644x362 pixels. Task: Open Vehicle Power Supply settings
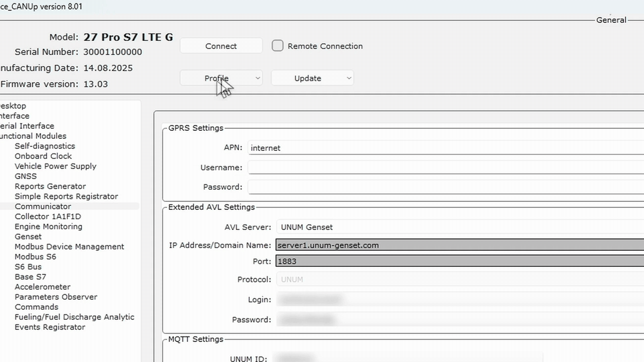tap(56, 166)
